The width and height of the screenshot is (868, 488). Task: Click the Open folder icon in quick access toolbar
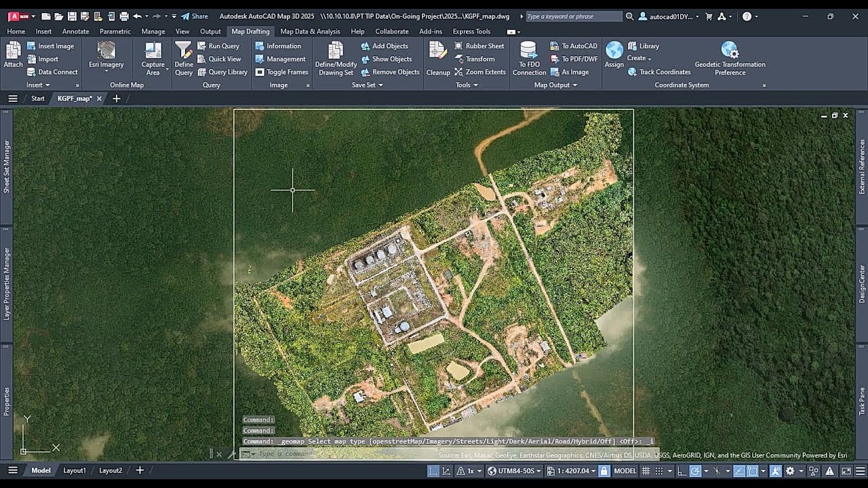click(x=58, y=16)
